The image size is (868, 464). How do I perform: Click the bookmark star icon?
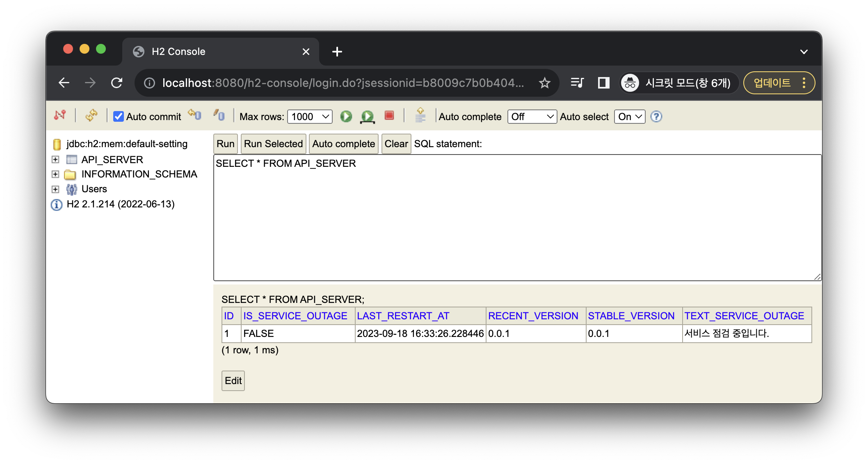pyautogui.click(x=544, y=83)
